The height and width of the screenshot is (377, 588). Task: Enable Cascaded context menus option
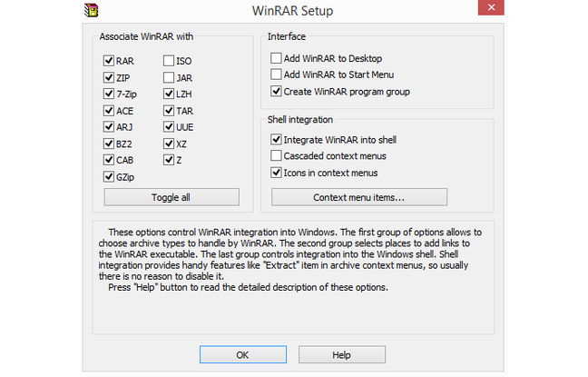tap(276, 155)
